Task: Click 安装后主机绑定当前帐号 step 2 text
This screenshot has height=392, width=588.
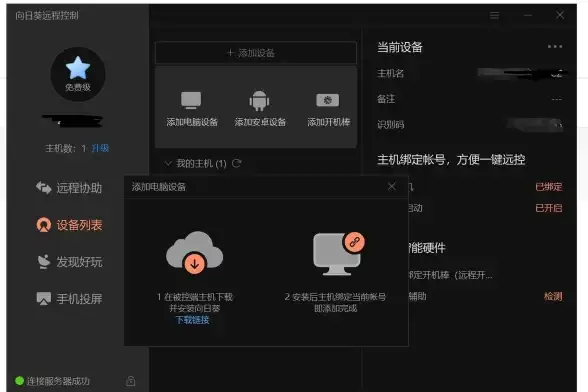Action: (x=335, y=297)
